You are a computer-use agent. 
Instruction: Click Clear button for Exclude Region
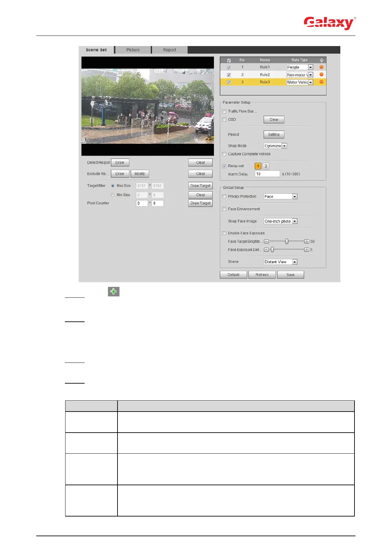coord(200,174)
